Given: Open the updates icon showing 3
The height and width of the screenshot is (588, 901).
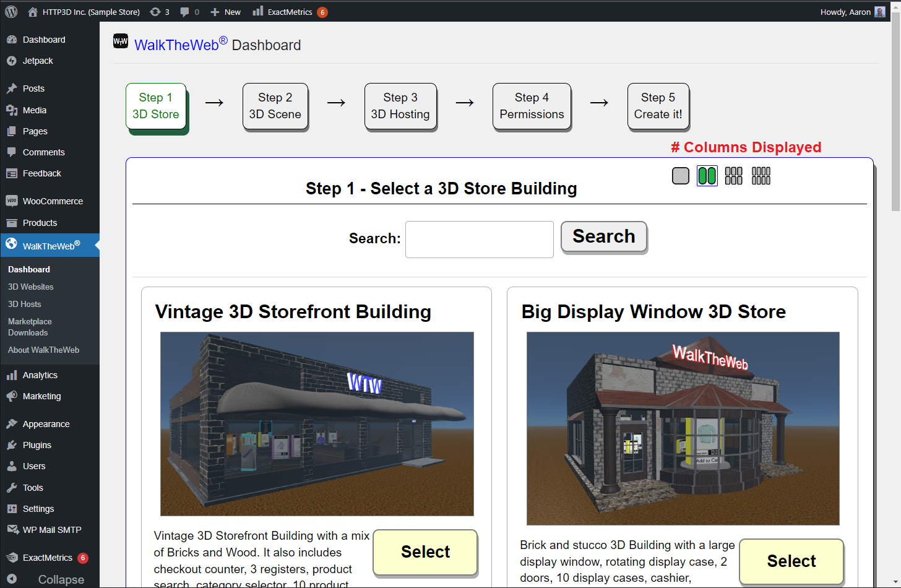Looking at the screenshot, I should point(155,12).
